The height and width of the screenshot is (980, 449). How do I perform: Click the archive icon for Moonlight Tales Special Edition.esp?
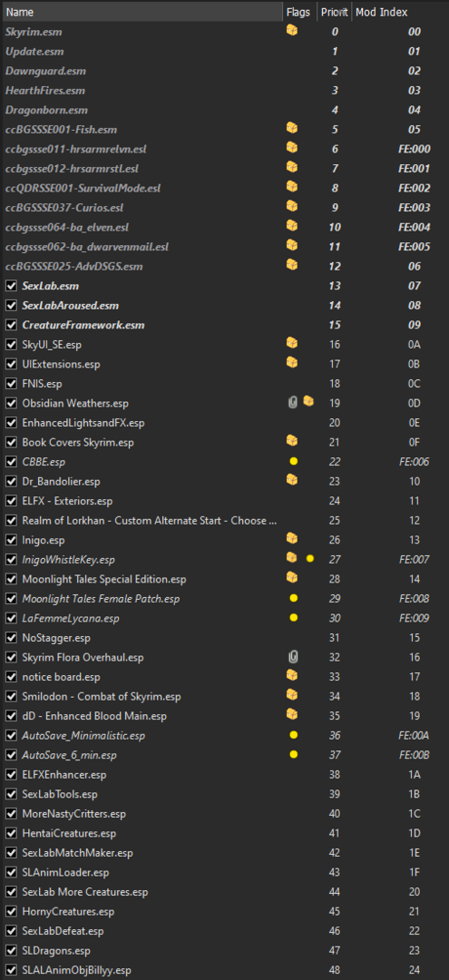[292, 578]
